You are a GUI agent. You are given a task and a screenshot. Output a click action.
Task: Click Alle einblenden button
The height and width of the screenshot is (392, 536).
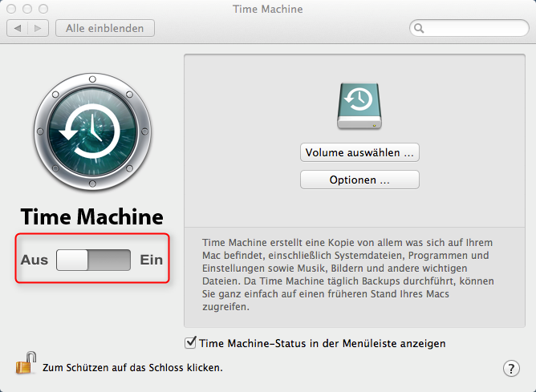click(x=105, y=28)
